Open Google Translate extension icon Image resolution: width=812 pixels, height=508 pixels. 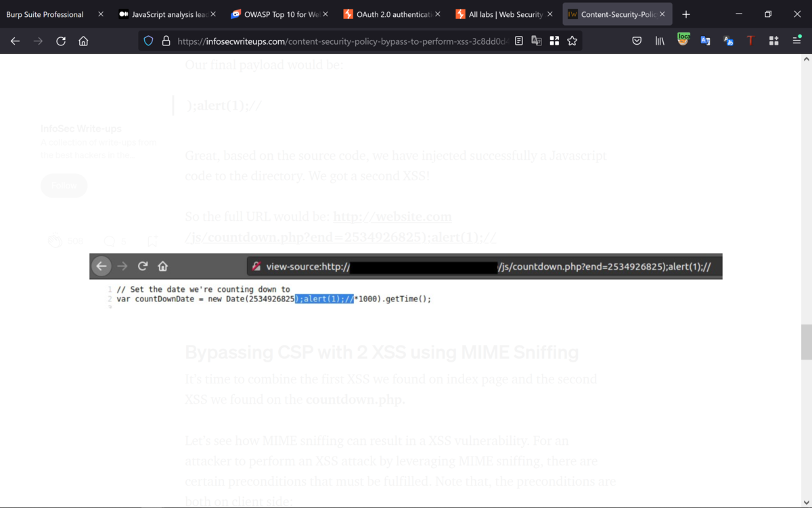(705, 41)
